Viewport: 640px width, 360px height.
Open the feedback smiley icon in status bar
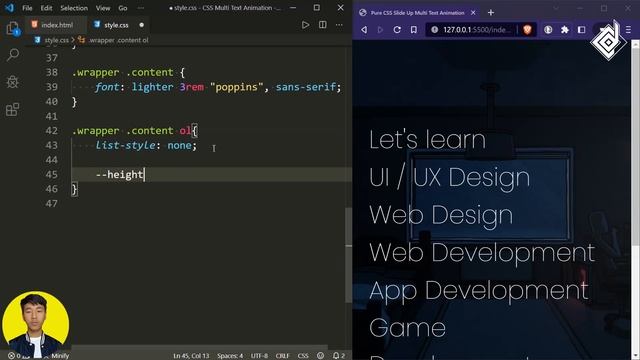pyautogui.click(x=320, y=356)
